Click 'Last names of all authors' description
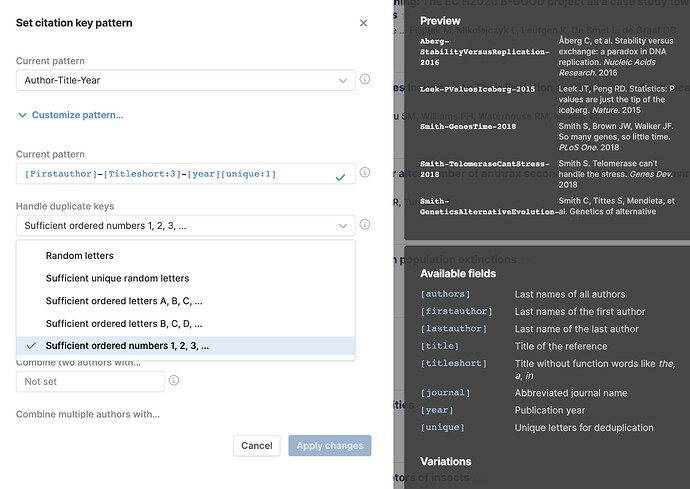690x489 pixels. [x=570, y=294]
